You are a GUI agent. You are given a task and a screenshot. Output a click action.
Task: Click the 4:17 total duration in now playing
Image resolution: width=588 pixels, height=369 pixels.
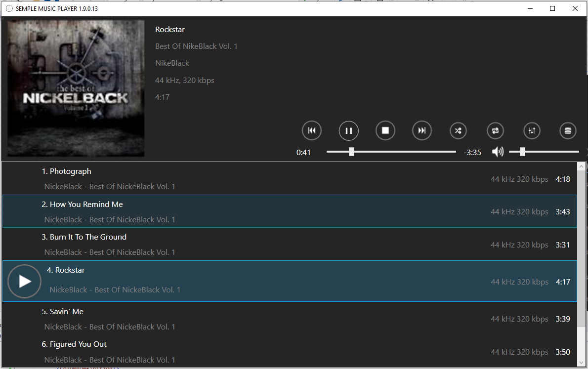tap(162, 97)
